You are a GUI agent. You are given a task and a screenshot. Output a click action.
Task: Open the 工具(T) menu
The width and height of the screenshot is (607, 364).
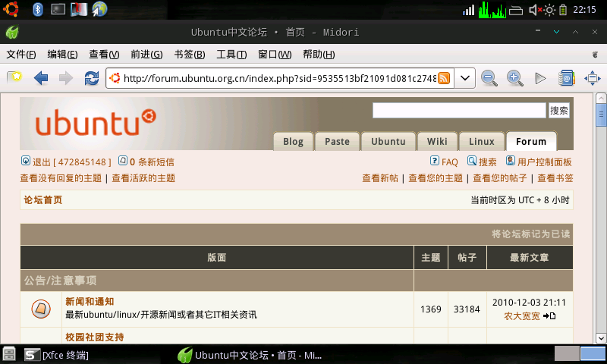(231, 55)
